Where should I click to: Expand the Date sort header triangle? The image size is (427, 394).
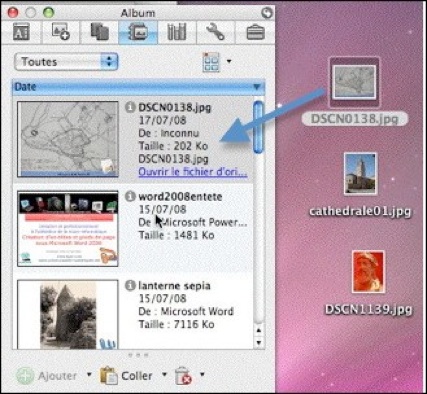coord(256,87)
